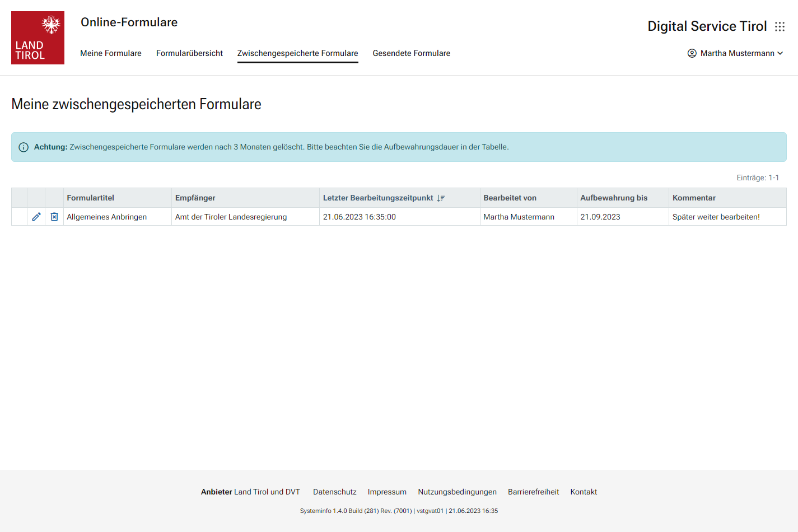Viewport: 798px width, 532px height.
Task: Edit the Allgemeines Anbringen form via pencil icon
Action: [36, 217]
